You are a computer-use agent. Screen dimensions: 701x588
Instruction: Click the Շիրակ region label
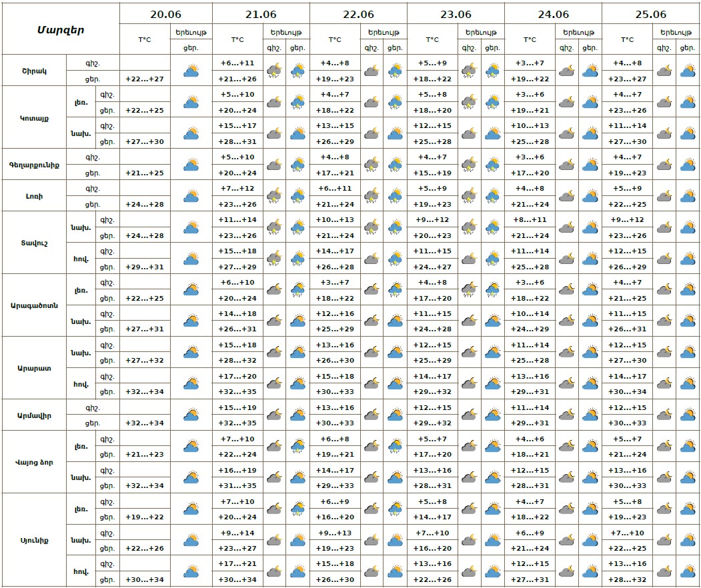coord(34,71)
